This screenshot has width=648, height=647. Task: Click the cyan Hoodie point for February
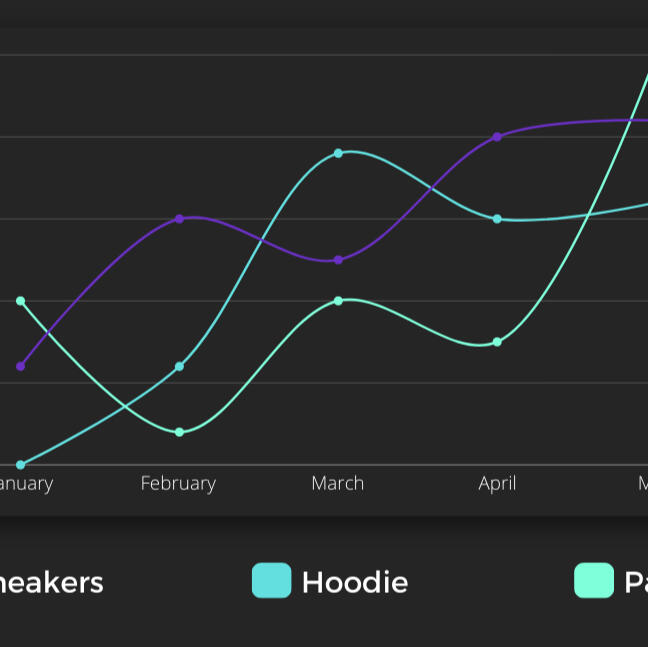(179, 366)
